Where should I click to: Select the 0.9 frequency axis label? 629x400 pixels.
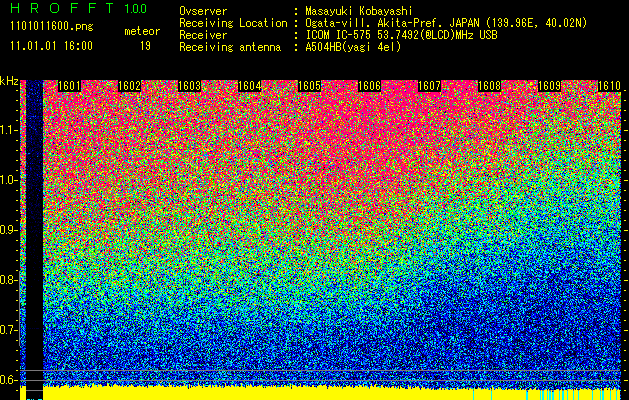(8, 230)
